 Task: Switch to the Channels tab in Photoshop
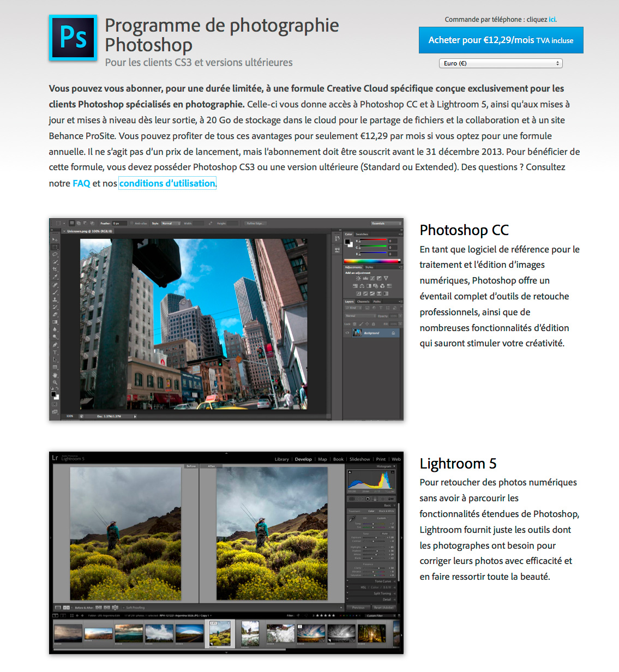click(363, 302)
